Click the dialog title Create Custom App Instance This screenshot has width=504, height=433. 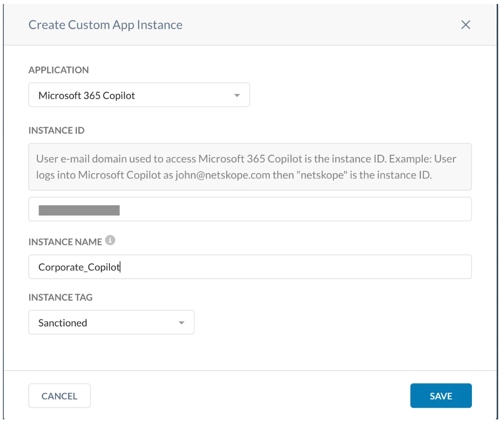(106, 25)
